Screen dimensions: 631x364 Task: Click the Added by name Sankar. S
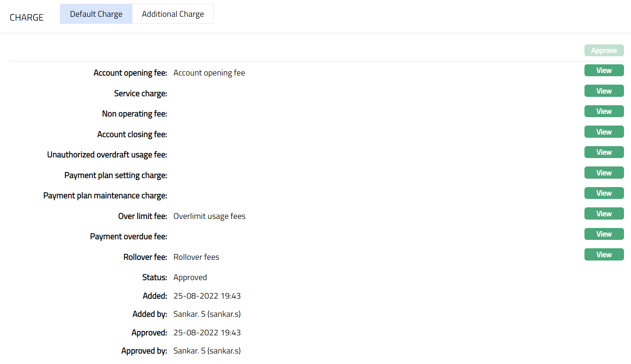click(207, 314)
